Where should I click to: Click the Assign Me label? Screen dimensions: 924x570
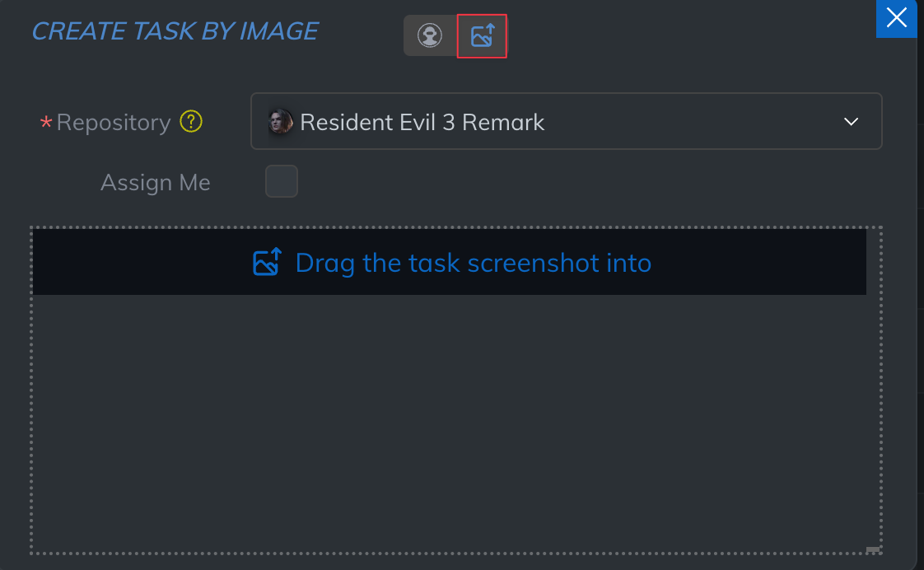click(156, 182)
